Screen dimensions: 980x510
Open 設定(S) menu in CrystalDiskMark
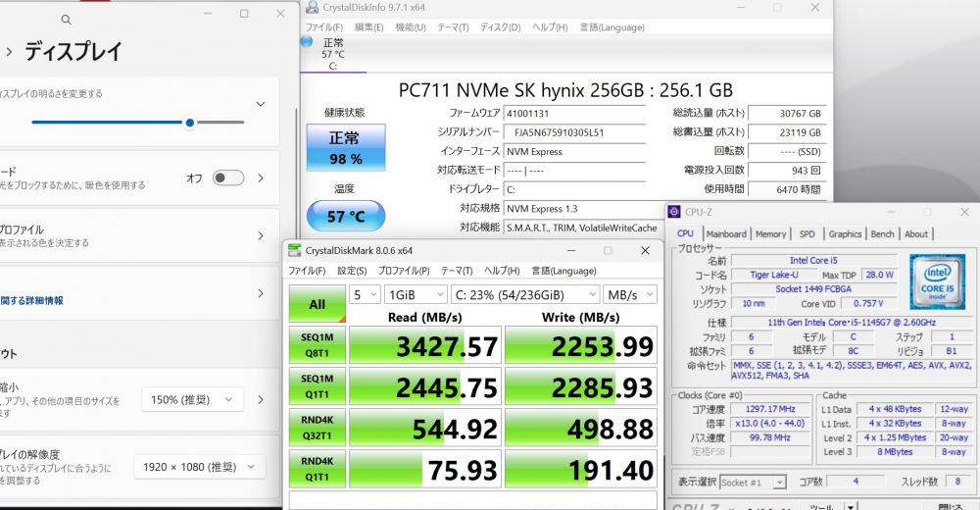(x=352, y=271)
